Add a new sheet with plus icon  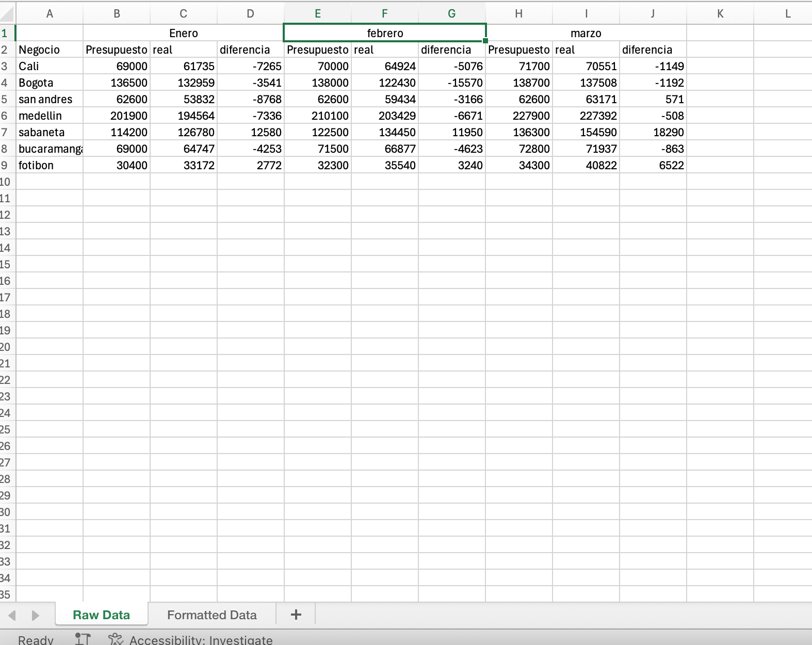(x=296, y=615)
